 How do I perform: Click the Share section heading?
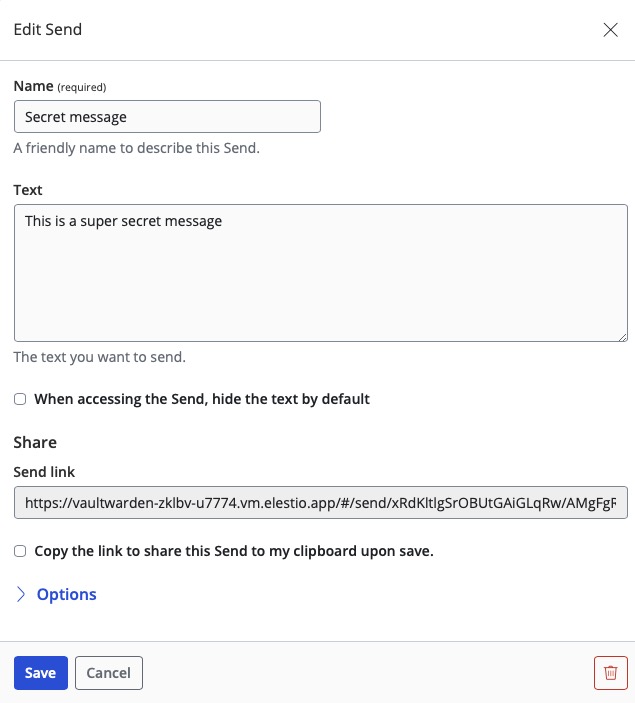(35, 442)
